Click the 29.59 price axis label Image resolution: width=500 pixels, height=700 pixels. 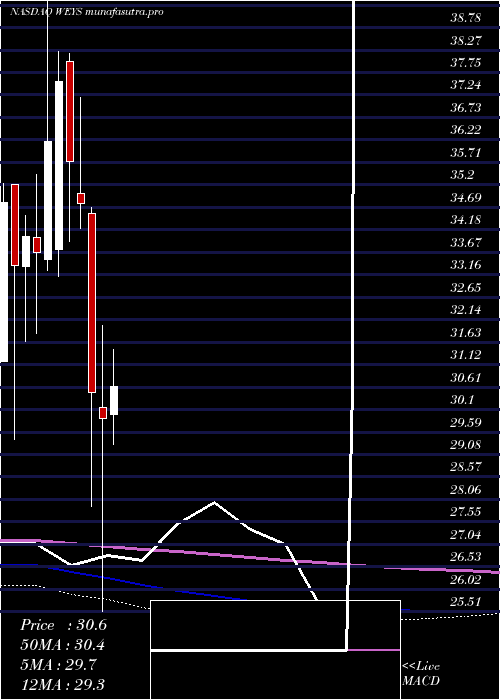click(x=466, y=422)
